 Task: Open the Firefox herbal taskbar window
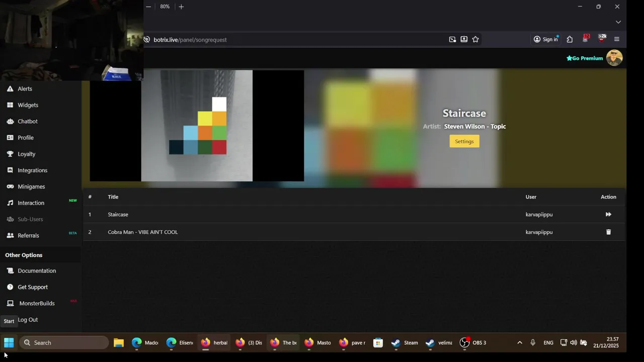215,343
